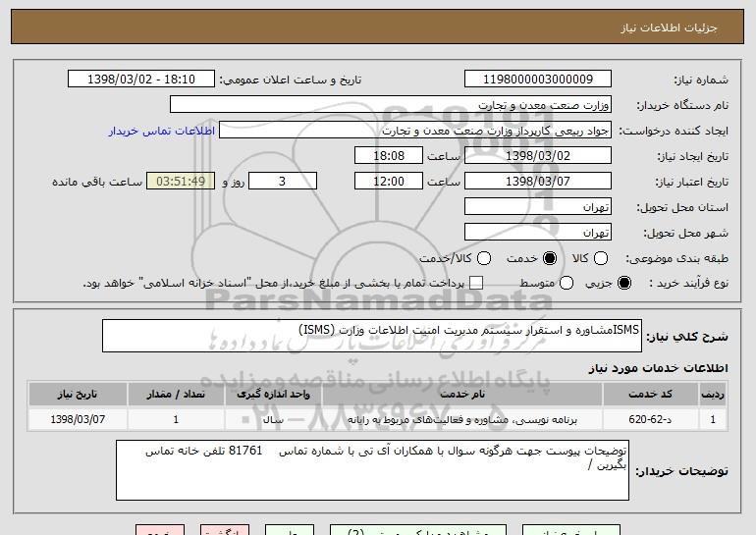Viewport: 756px width, 535px height.
Task: Choose the جزیی purchase process option
Action: click(624, 283)
